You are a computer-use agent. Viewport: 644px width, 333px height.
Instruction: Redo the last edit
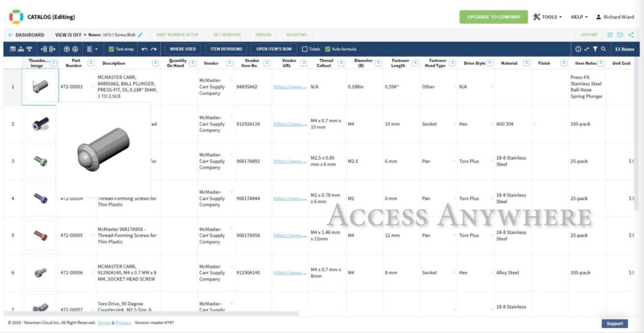point(153,49)
